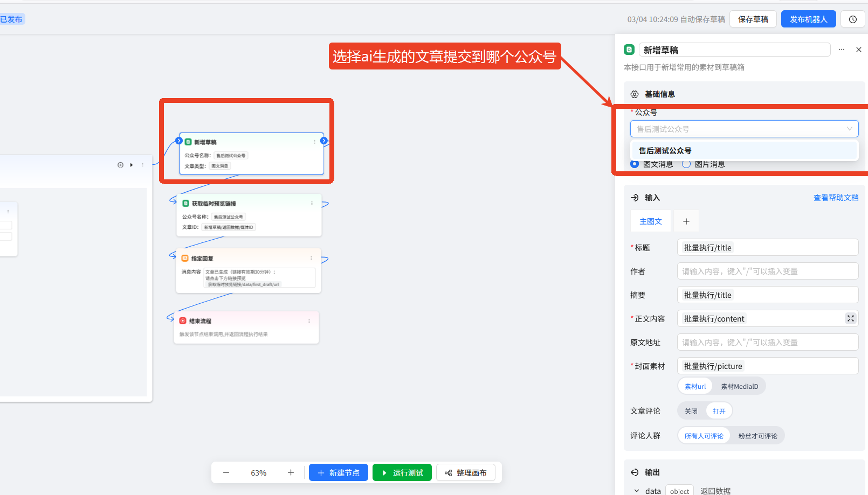Edit the 新增草稿 node name field
868x495 pixels.
coord(734,50)
